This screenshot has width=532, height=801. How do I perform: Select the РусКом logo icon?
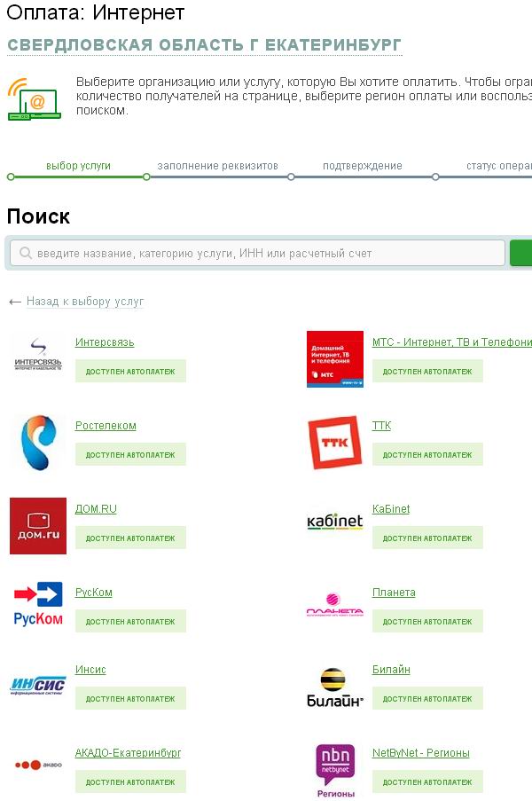click(x=38, y=605)
